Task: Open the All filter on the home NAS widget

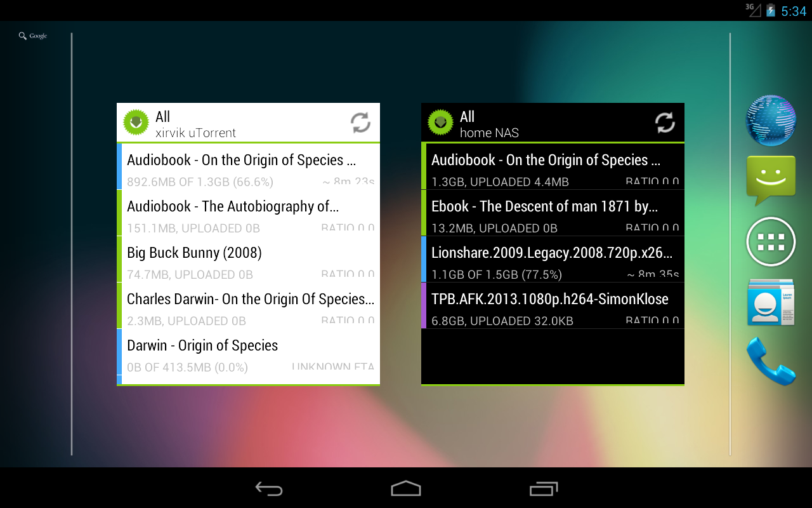Action: (467, 117)
